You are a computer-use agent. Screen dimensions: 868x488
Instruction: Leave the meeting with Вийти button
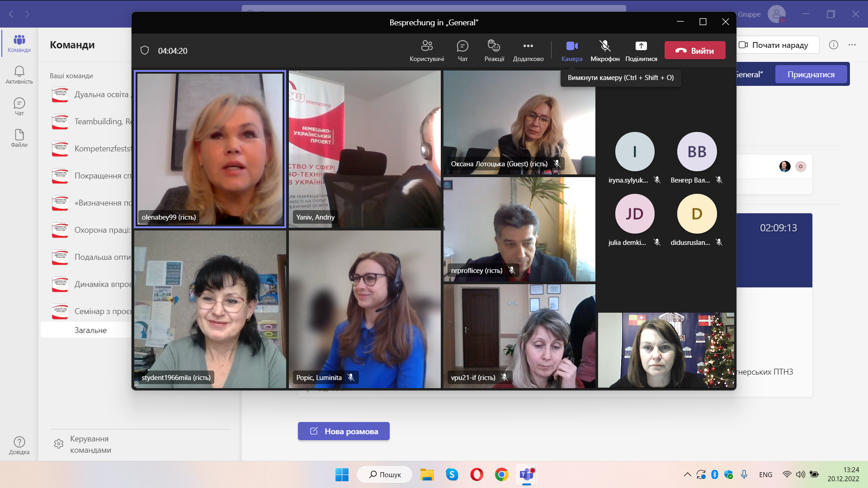pyautogui.click(x=694, y=51)
